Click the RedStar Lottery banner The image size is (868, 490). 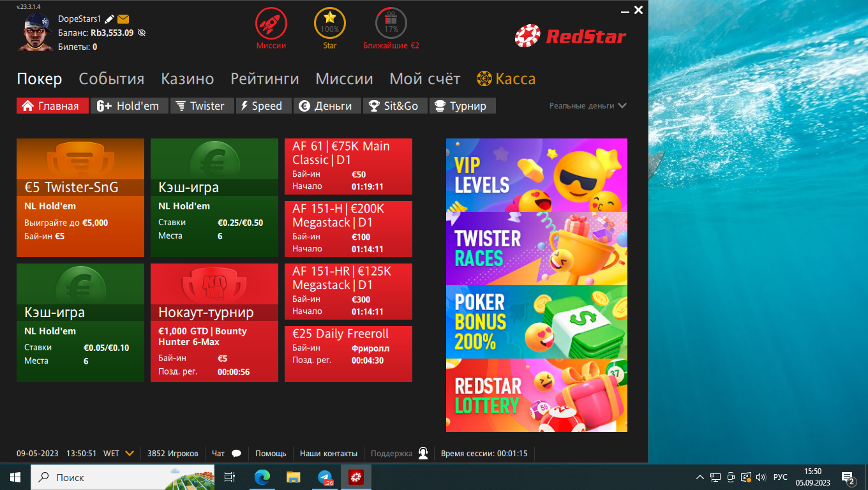pos(537,395)
